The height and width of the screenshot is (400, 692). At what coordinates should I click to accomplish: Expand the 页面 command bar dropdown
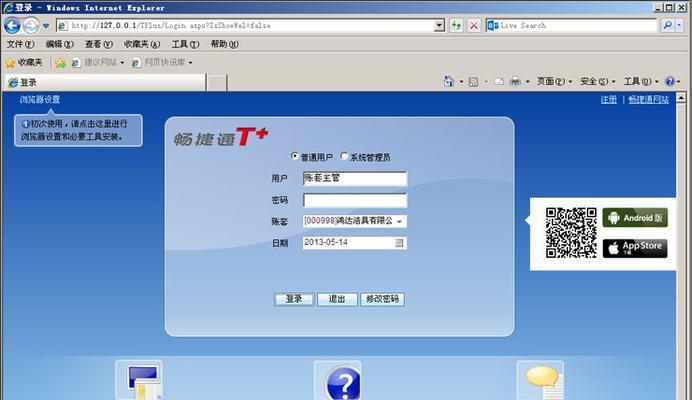pyautogui.click(x=554, y=82)
